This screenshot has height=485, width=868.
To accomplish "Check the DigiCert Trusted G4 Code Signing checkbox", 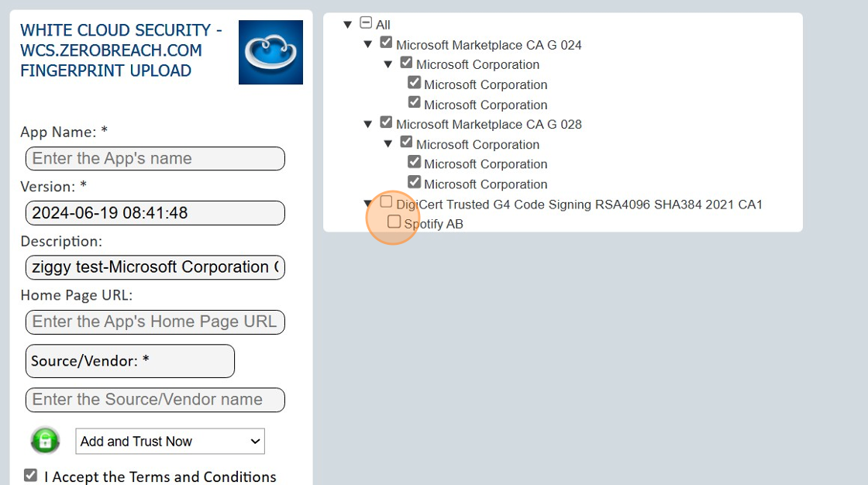I will (386, 202).
